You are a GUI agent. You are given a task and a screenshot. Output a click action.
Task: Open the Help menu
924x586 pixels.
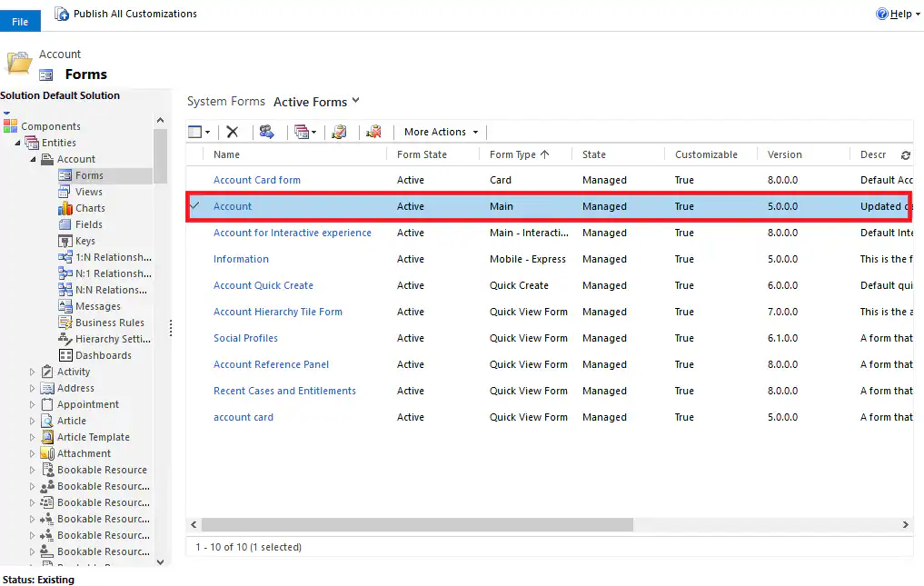click(897, 13)
